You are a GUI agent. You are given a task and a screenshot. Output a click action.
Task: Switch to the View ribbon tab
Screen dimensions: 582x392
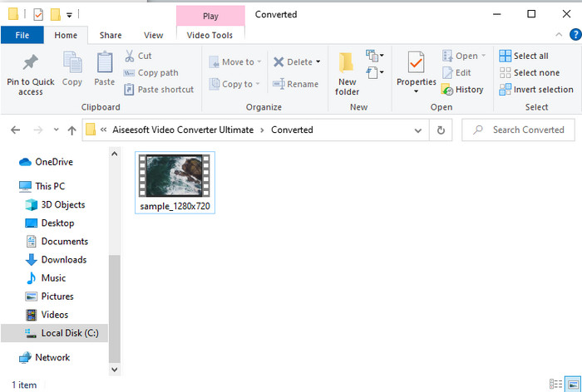pos(153,35)
